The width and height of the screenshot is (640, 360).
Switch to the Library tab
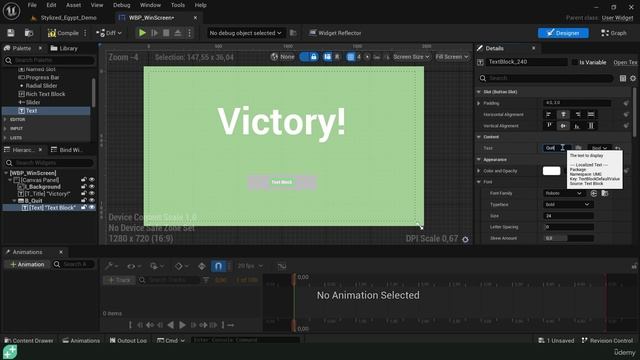(64, 48)
